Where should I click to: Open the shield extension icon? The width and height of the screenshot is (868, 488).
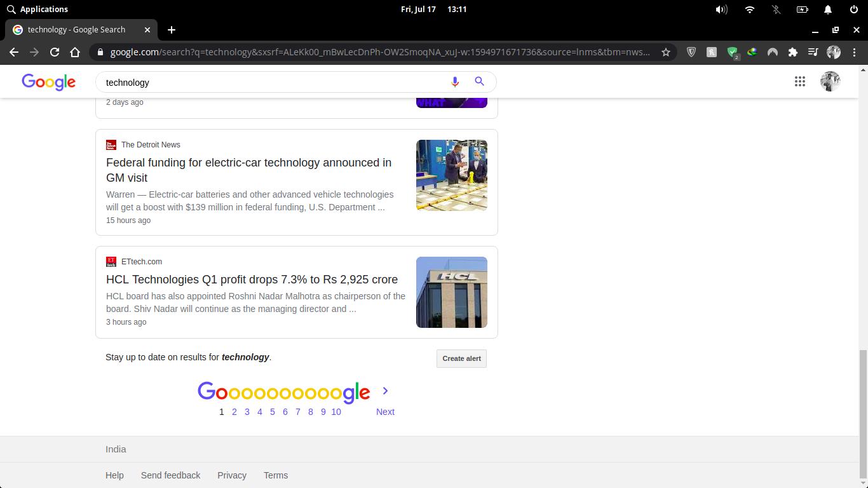coord(691,52)
